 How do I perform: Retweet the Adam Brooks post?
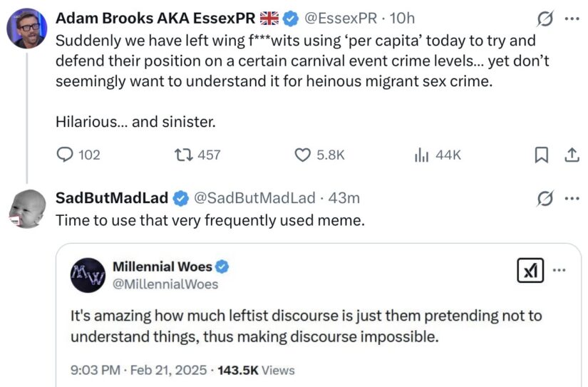(183, 155)
